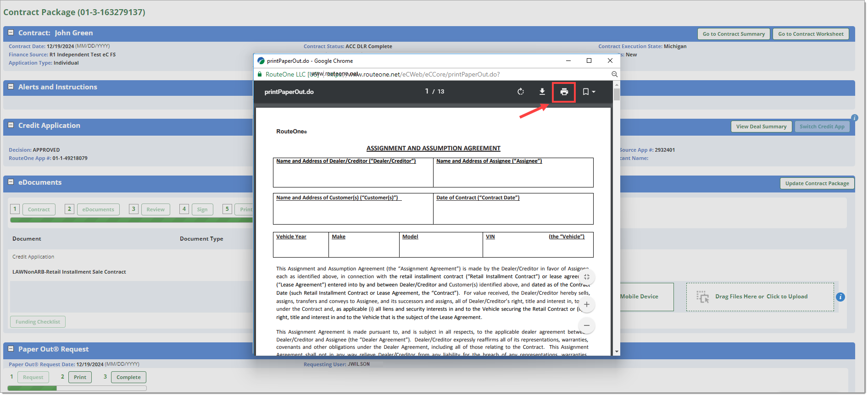The image size is (868, 396).
Task: Select the Sign step tab
Action: coord(202,209)
